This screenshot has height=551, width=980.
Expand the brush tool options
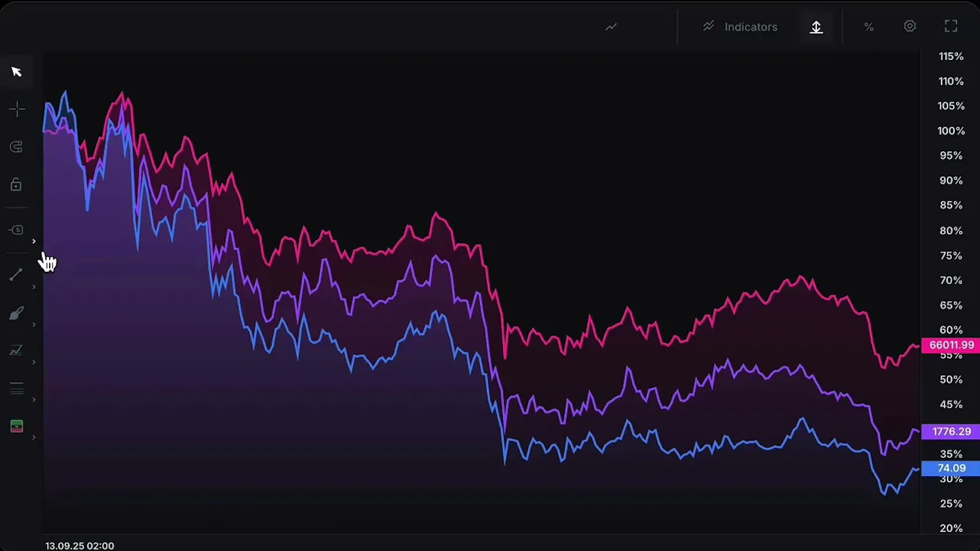point(34,324)
